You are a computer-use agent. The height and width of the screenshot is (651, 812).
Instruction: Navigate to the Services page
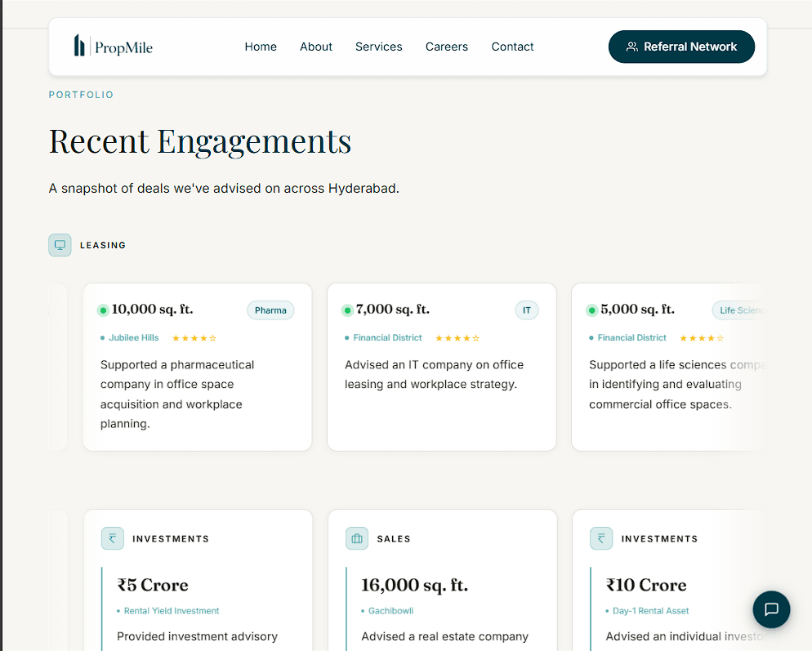pos(378,47)
